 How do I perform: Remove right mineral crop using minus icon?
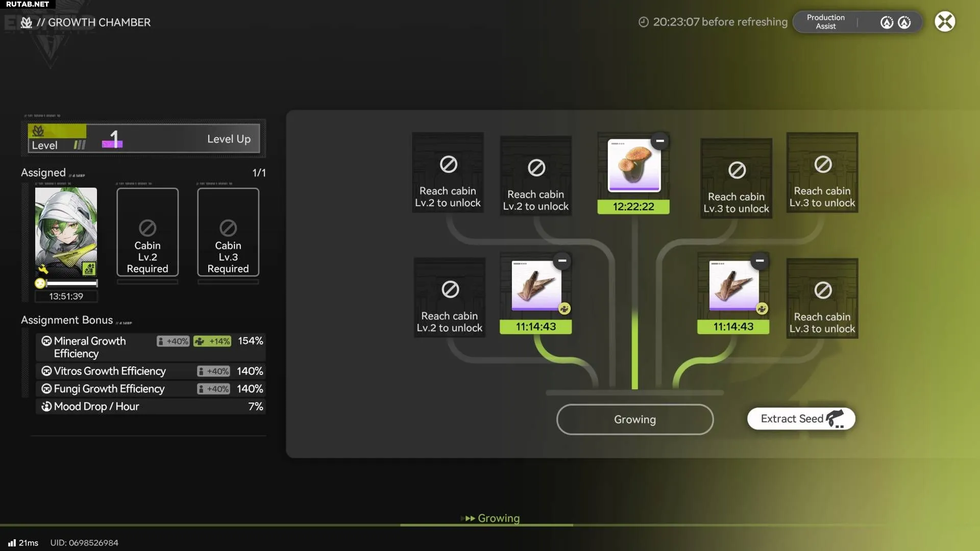coord(759,261)
